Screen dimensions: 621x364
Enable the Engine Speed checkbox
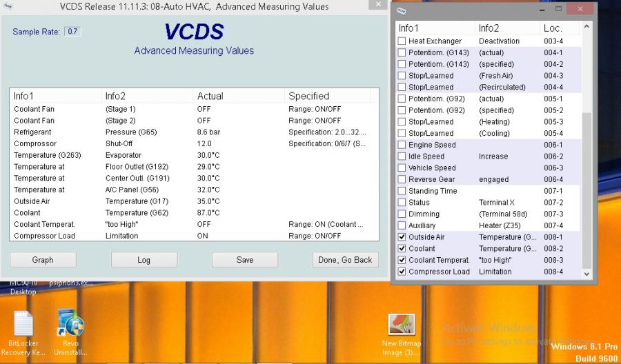click(402, 145)
